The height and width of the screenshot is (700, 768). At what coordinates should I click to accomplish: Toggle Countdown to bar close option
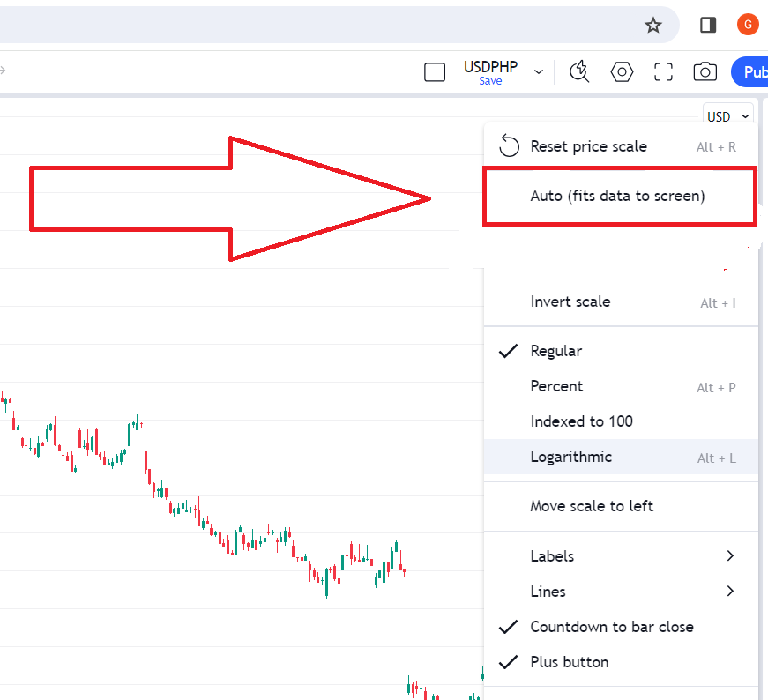click(611, 627)
